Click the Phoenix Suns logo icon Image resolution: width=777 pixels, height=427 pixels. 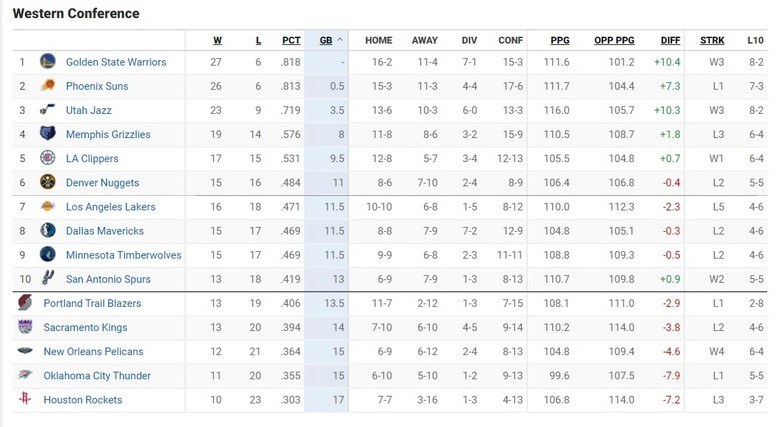click(x=47, y=86)
